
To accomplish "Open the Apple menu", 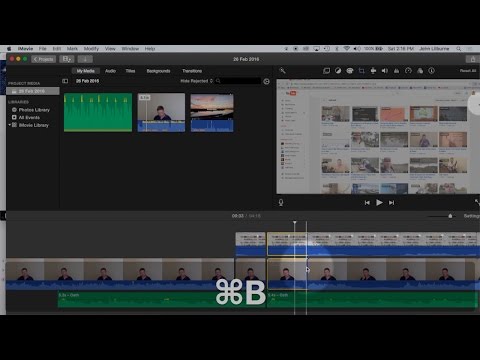I will click(x=9, y=49).
